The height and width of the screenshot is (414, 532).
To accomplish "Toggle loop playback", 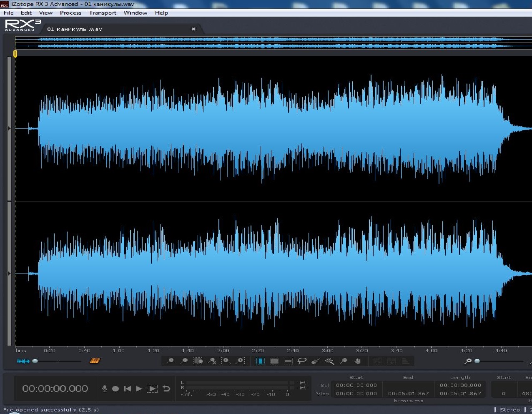I will point(166,389).
